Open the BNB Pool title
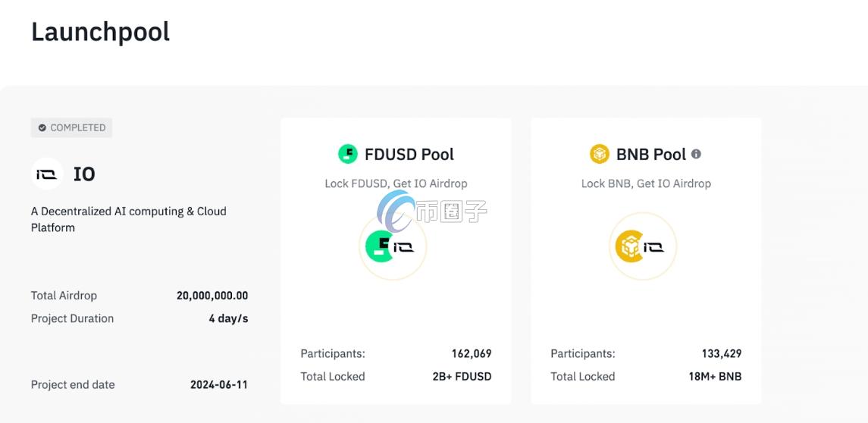Image resolution: width=868 pixels, height=423 pixels. 650,154
